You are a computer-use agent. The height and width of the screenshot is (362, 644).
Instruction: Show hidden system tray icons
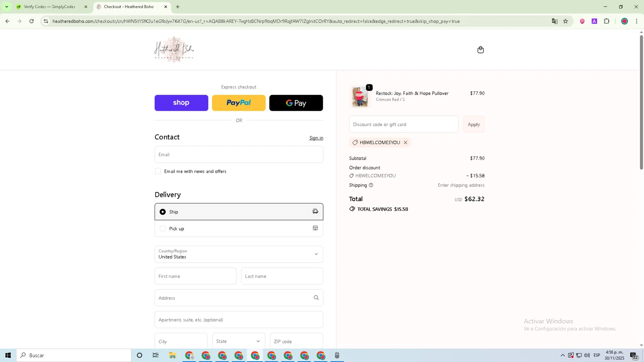tap(562, 355)
